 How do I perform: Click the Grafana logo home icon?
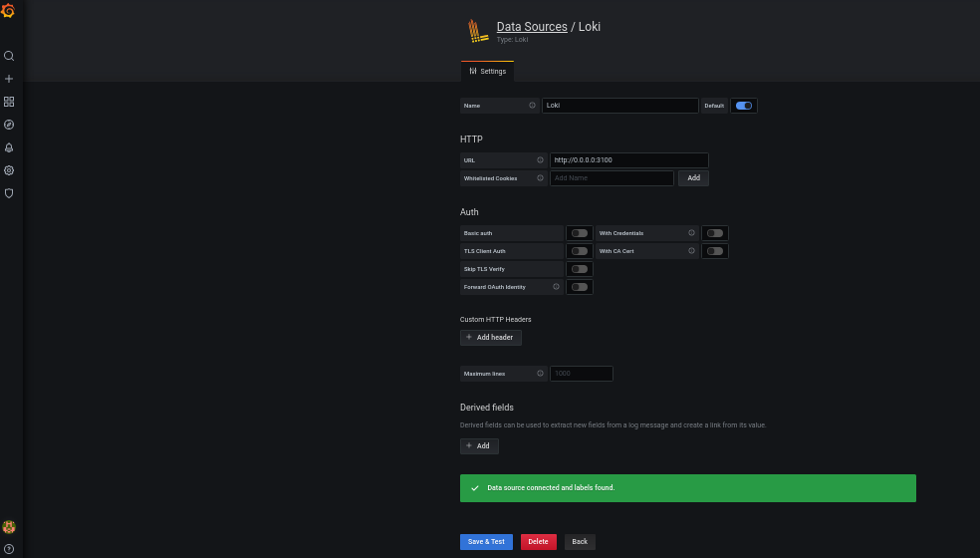pyautogui.click(x=9, y=11)
